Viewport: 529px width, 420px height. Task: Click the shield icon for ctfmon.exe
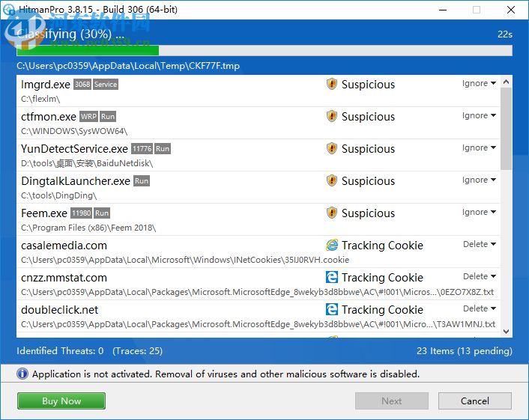tap(332, 116)
